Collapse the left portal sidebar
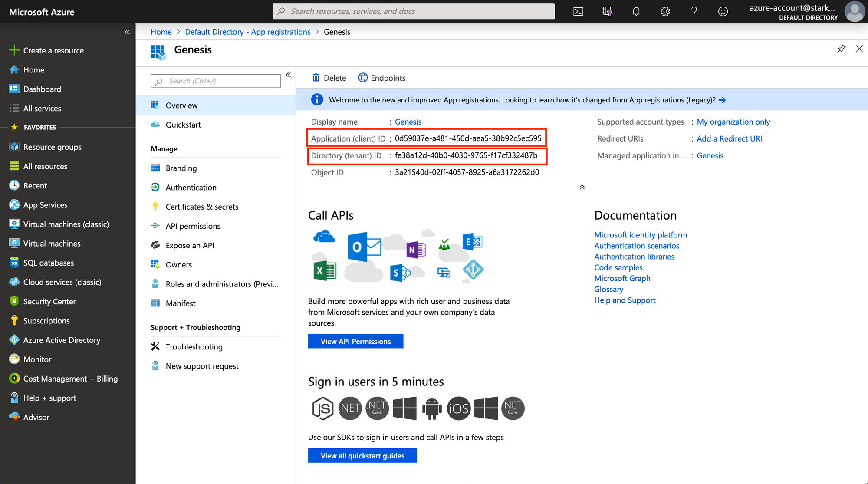Viewport: 868px width, 484px height. [127, 32]
